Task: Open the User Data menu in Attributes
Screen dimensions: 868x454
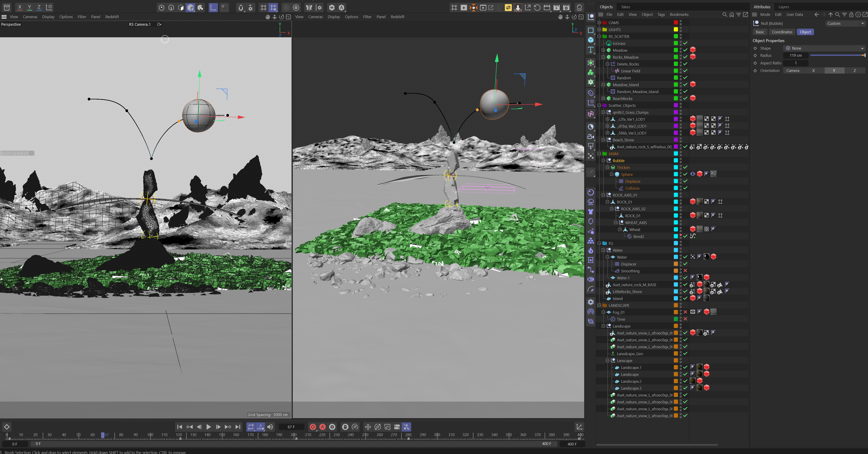Action: click(x=794, y=14)
